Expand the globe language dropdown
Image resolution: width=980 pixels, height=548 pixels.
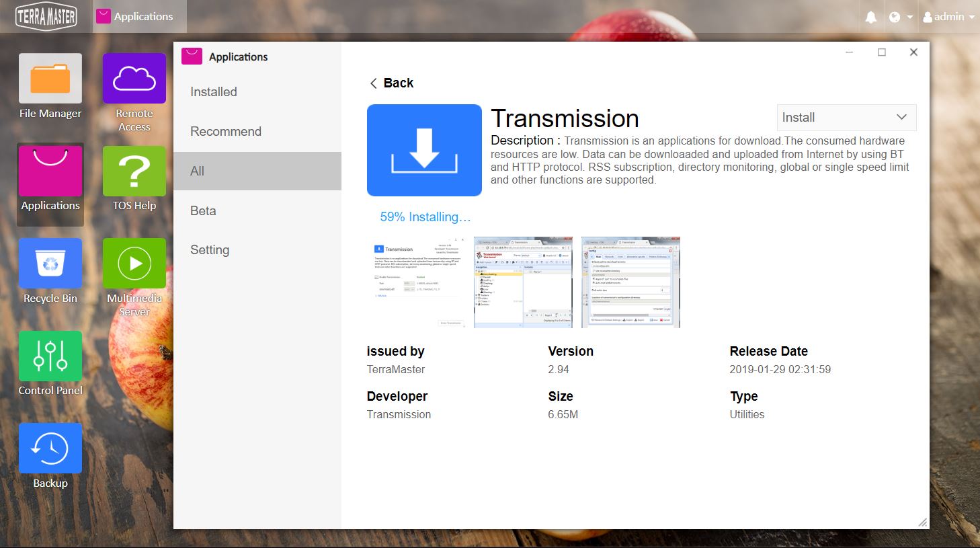900,17
